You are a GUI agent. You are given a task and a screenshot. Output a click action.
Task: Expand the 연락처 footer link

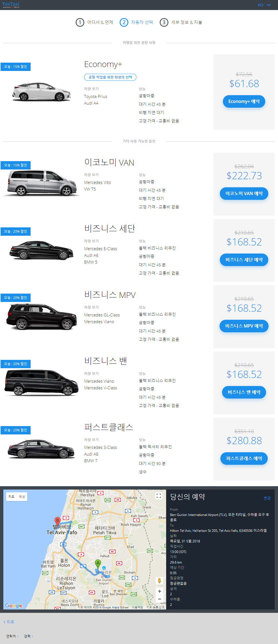(x=12, y=636)
